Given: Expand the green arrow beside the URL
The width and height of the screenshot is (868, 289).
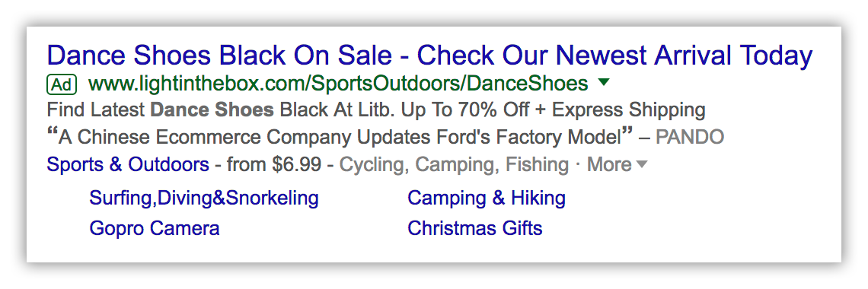Looking at the screenshot, I should tap(603, 83).
